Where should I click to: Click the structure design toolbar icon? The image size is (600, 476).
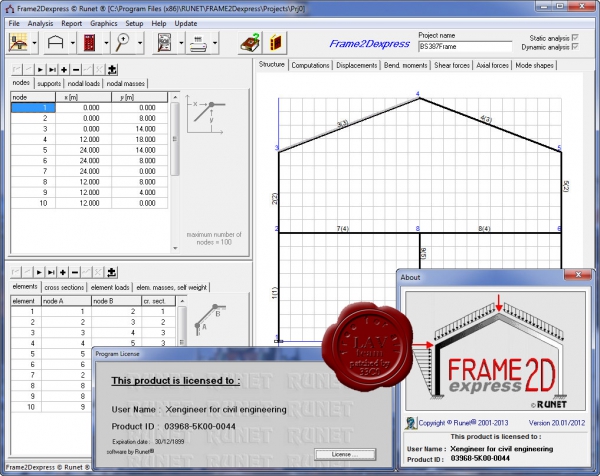coord(18,43)
